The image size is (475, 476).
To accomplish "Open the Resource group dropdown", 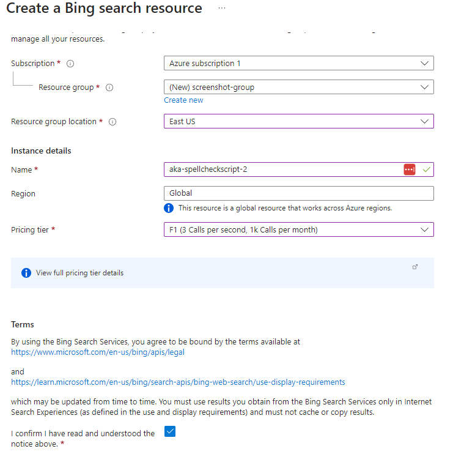I will click(298, 87).
